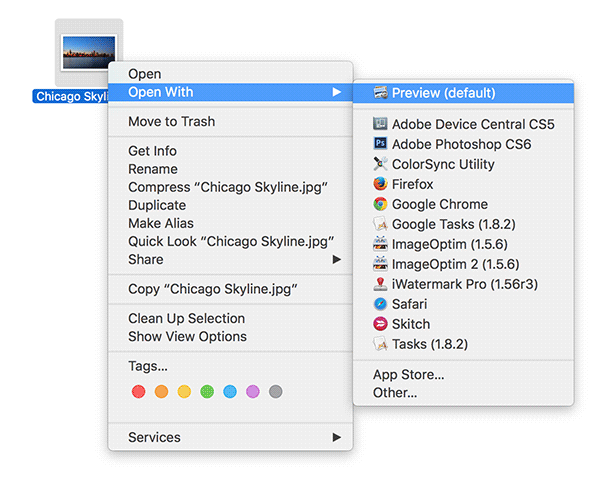Open with ImageOptim (1.5.6)

[463, 244]
